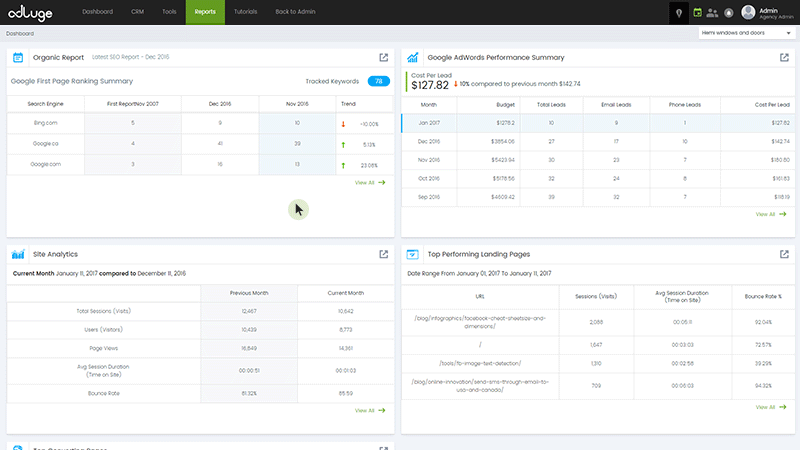The image size is (800, 450).
Task: Go Back to Admin
Action: pos(295,12)
